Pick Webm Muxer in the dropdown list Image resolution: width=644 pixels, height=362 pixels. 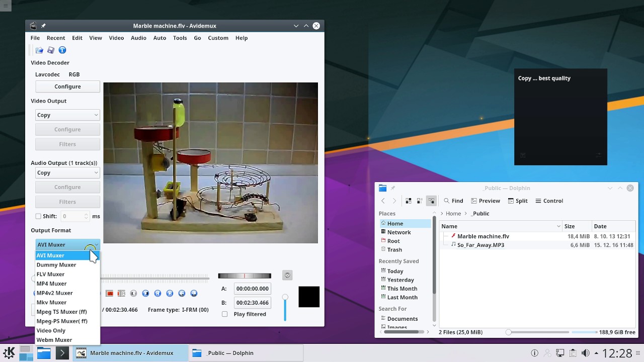[x=67, y=340]
